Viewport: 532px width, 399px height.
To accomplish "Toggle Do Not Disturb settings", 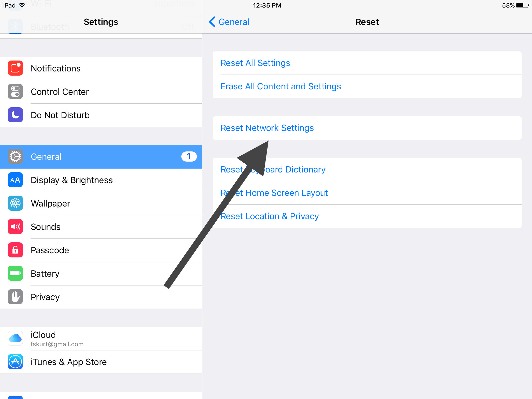I will [100, 115].
